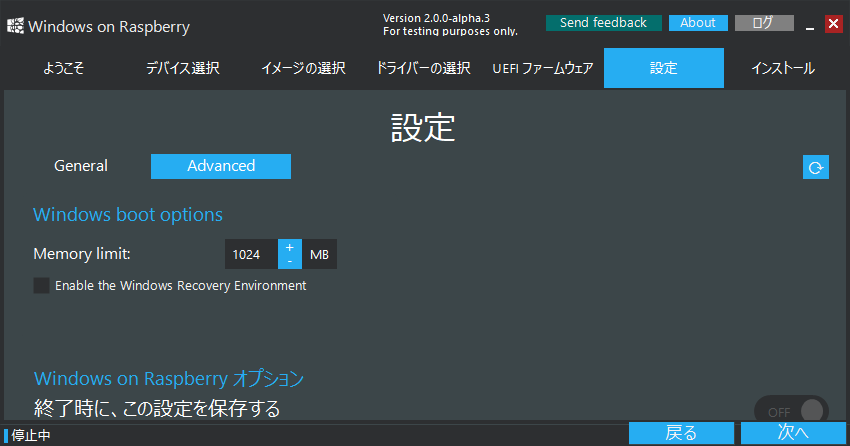Open the About dialog
This screenshot has height=446, width=850.
pyautogui.click(x=698, y=23)
